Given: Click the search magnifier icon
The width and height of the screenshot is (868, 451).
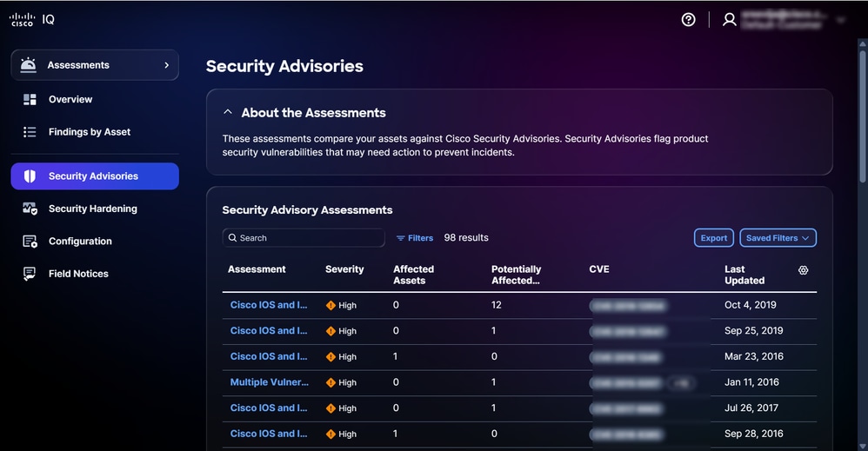Looking at the screenshot, I should pyautogui.click(x=232, y=237).
